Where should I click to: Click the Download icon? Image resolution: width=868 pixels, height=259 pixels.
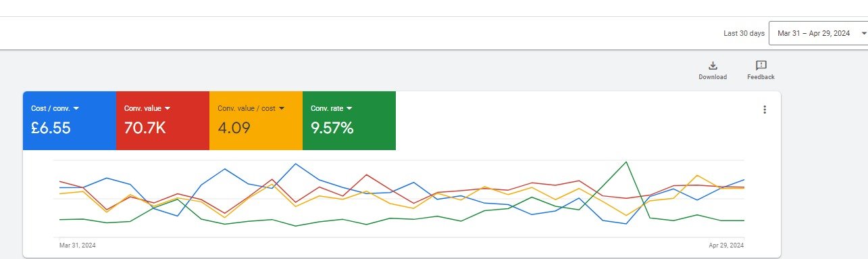713,66
